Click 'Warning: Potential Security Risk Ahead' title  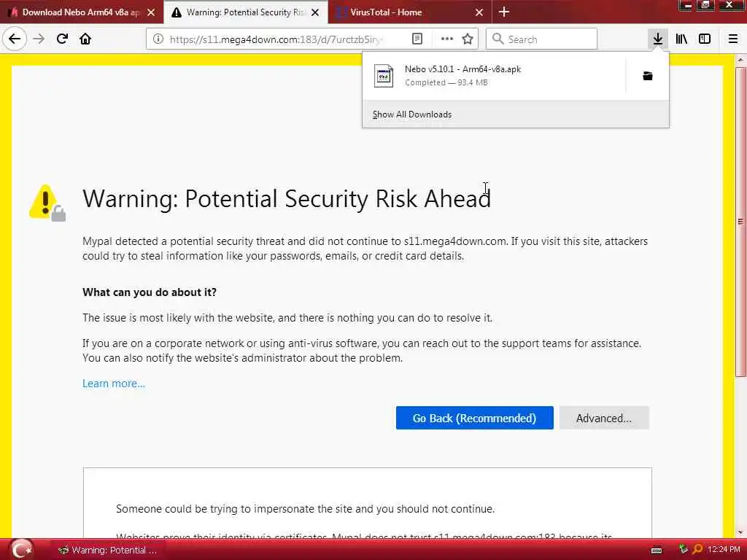coord(287,198)
